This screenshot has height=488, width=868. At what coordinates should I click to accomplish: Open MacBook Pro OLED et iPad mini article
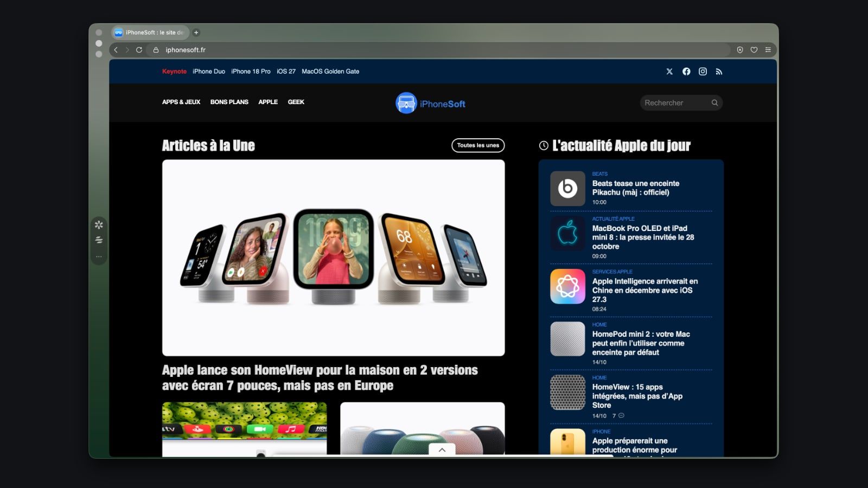click(x=643, y=237)
